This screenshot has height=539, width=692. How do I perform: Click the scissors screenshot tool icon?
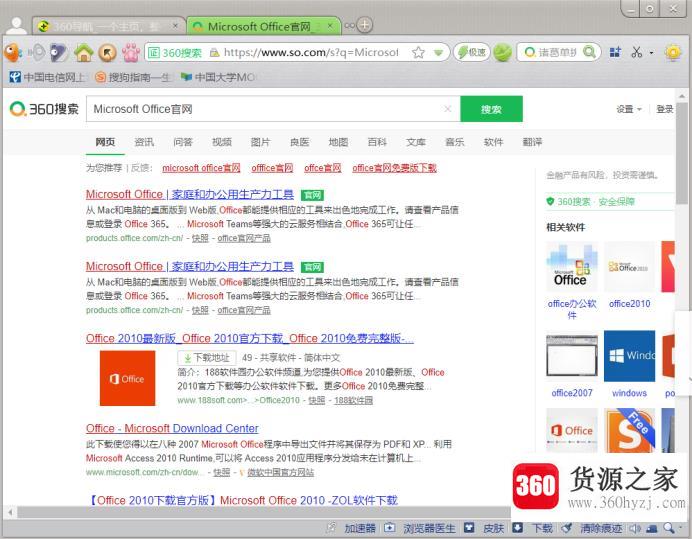636,52
